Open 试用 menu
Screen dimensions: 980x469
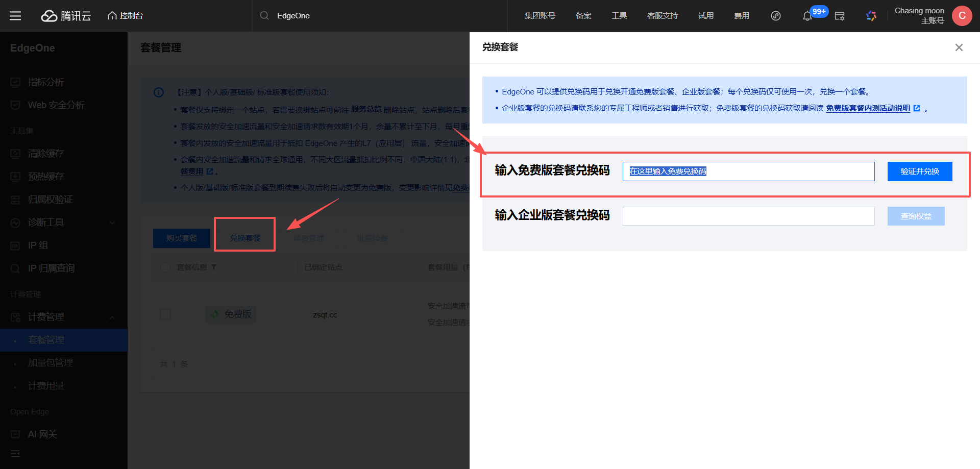(706, 16)
